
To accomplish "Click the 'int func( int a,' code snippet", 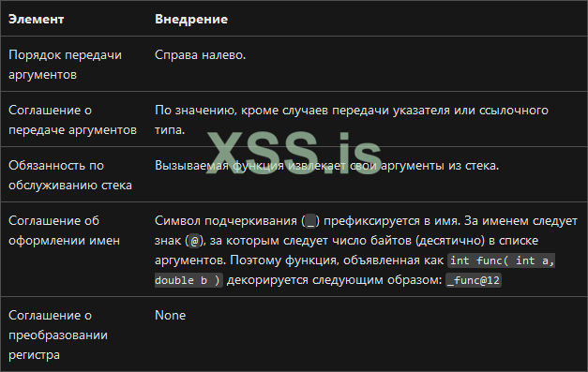I will click(502, 260).
